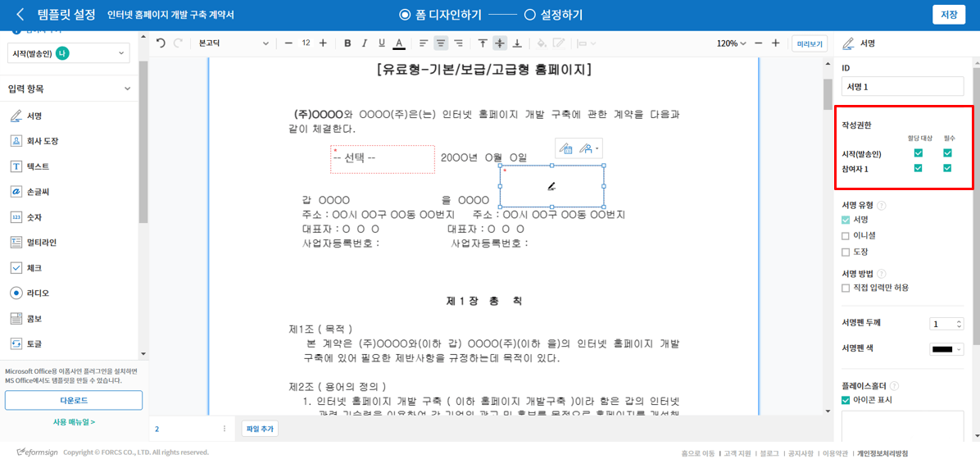Open the 서명펜 색 color dropdown
The image size is (980, 459).
click(947, 349)
